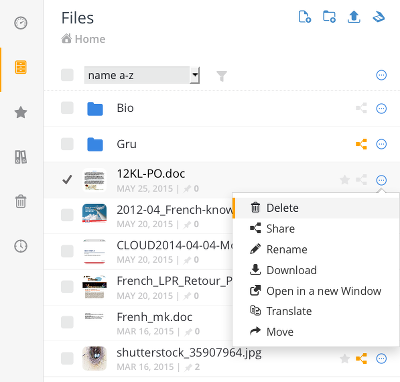Open shutterstock_35907964.jpg by name
The height and width of the screenshot is (382, 400).
(x=189, y=353)
